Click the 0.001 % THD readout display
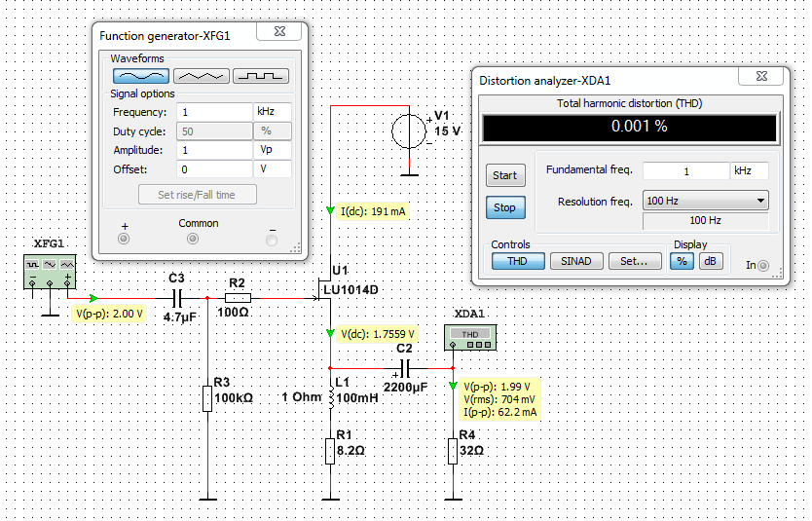Screen dimensions: 812x521 point(629,127)
